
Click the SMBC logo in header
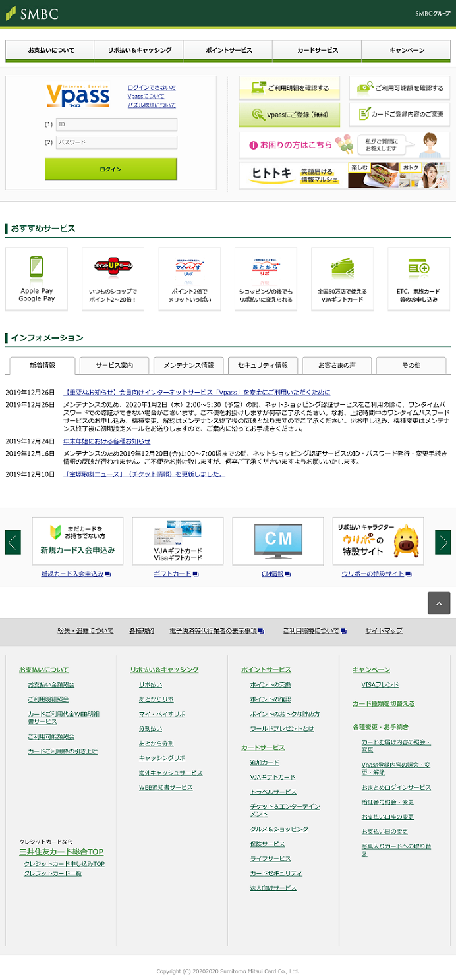[x=32, y=14]
